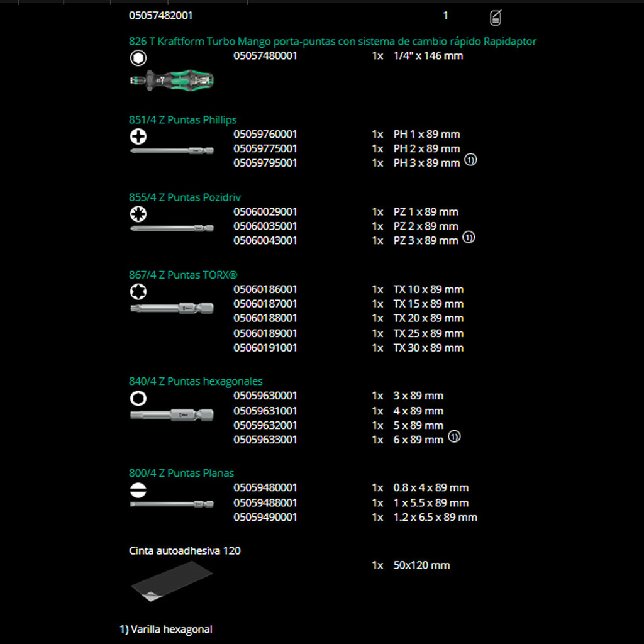Click the Pozidriv star symbol icon

pyautogui.click(x=138, y=214)
